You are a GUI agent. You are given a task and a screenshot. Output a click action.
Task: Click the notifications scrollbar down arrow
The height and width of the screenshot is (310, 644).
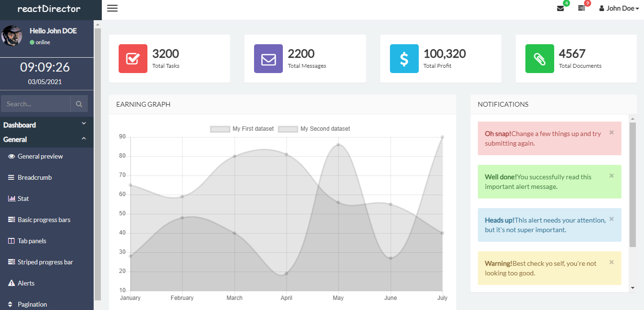[x=632, y=288]
